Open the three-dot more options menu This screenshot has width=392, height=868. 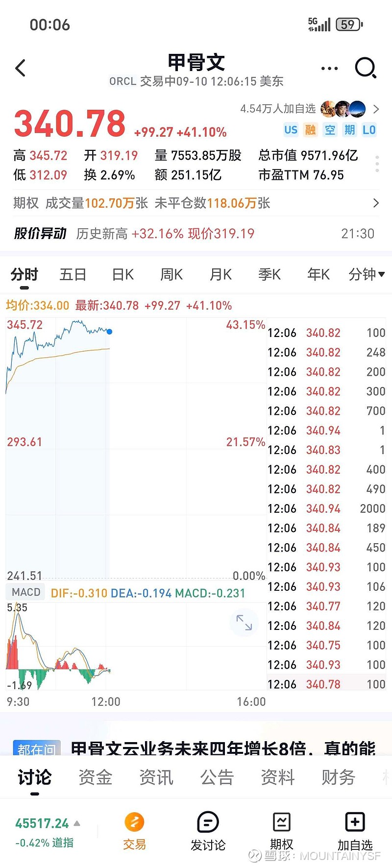tap(329, 69)
